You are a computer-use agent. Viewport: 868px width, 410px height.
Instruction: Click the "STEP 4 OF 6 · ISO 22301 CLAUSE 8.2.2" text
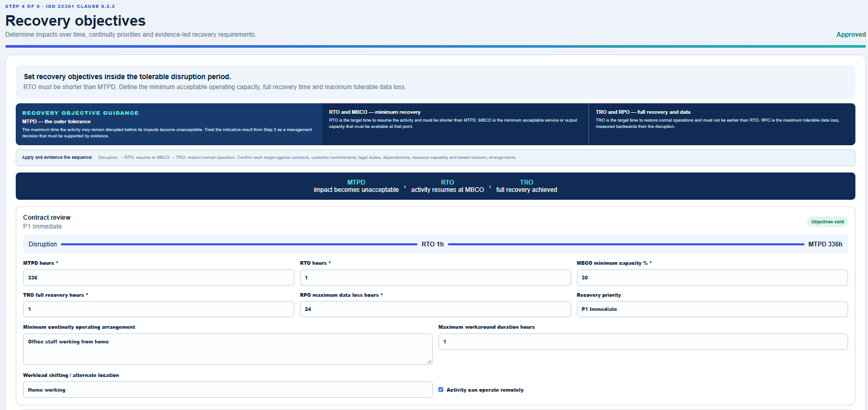pos(60,6)
